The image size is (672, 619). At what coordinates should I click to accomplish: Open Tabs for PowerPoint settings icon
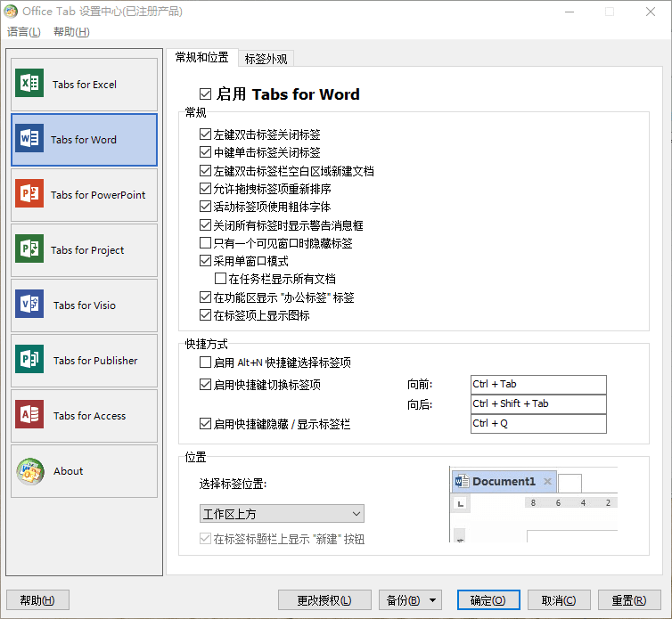coord(29,193)
